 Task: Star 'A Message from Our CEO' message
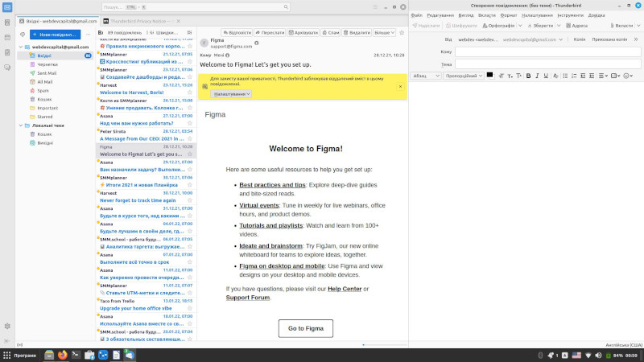click(190, 138)
